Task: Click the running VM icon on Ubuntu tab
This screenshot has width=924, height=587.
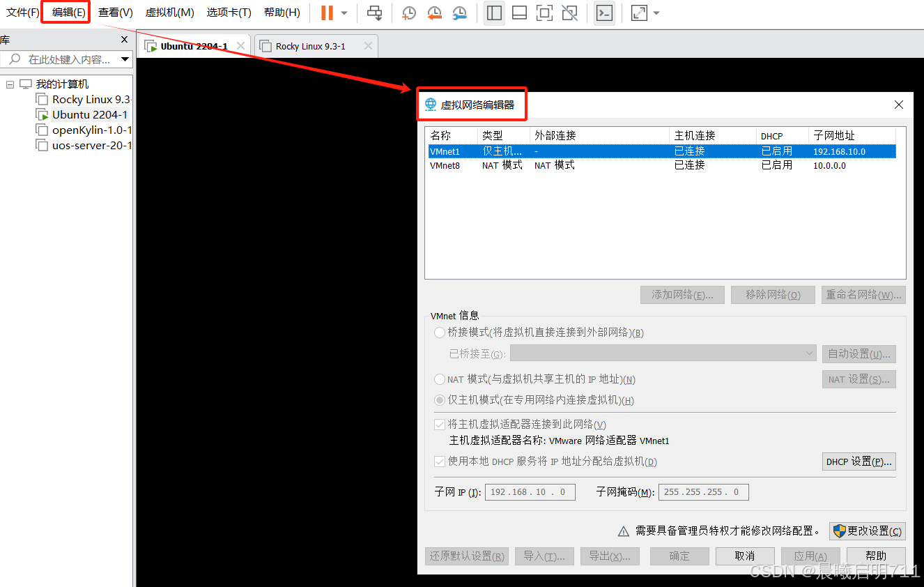Action: (151, 47)
